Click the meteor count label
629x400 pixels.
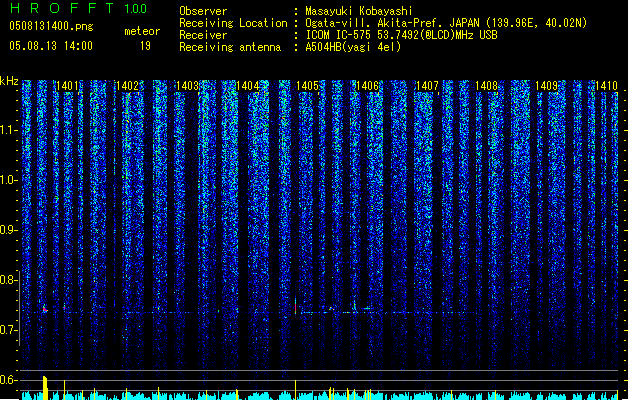[142, 31]
